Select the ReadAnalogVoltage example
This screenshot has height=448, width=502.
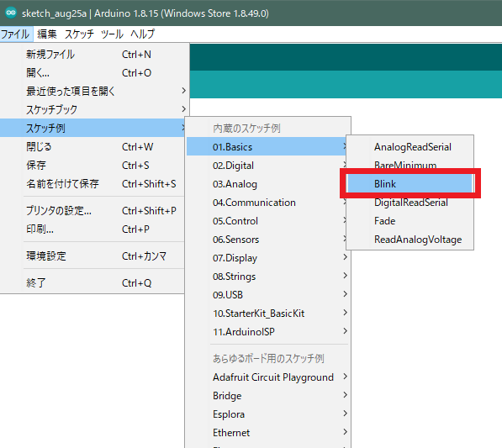[x=410, y=240]
